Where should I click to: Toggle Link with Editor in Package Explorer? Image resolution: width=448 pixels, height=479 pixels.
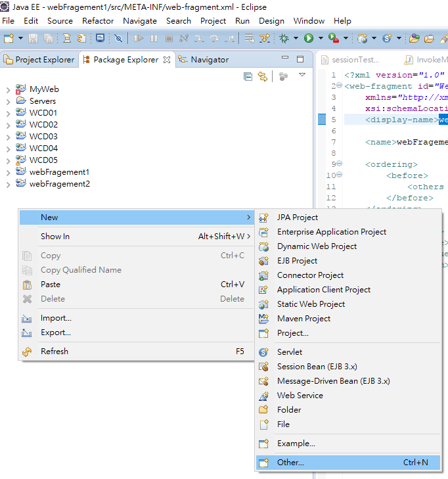(x=263, y=76)
